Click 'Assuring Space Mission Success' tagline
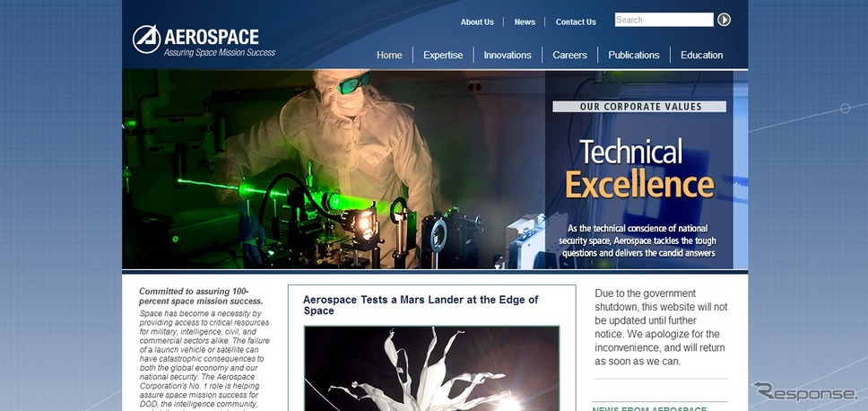The width and height of the screenshot is (868, 411). [219, 53]
